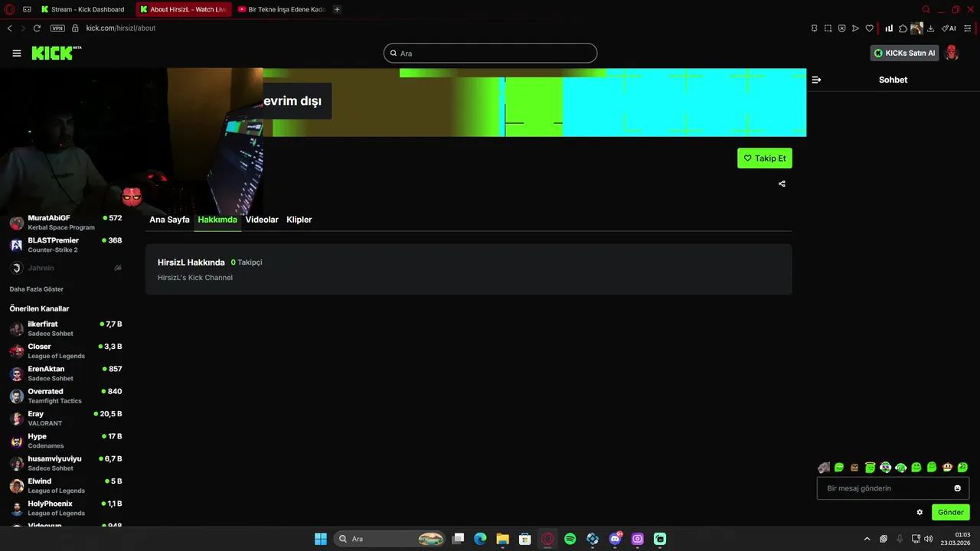Open Opera easy setup sliders icon
980x551 pixels.
pyautogui.click(x=967, y=28)
